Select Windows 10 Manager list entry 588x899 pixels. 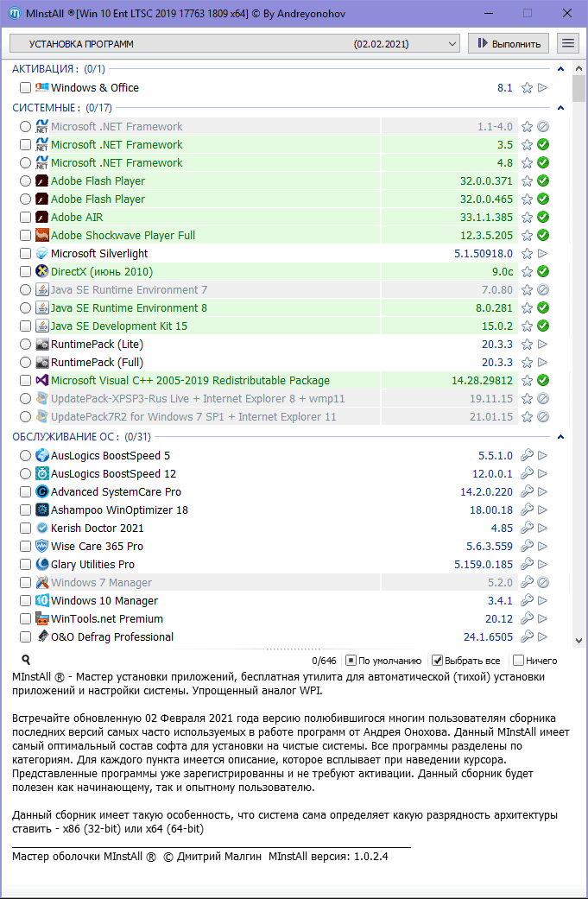pyautogui.click(x=104, y=600)
